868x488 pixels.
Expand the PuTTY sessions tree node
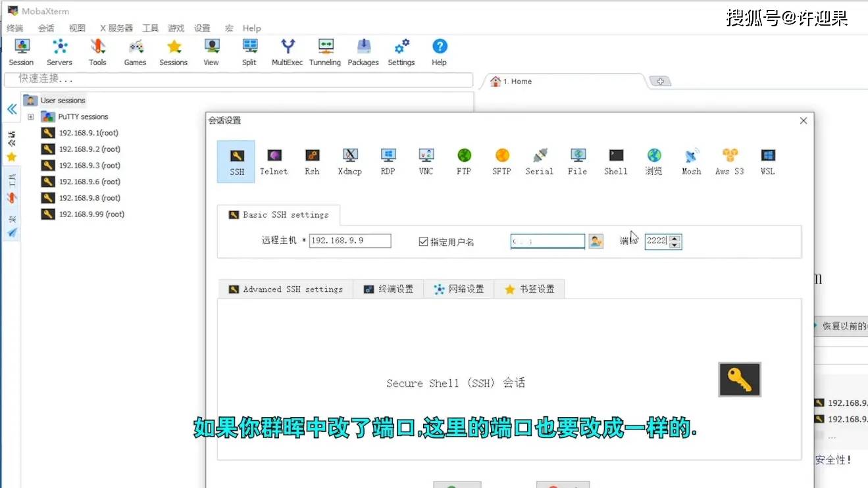30,117
